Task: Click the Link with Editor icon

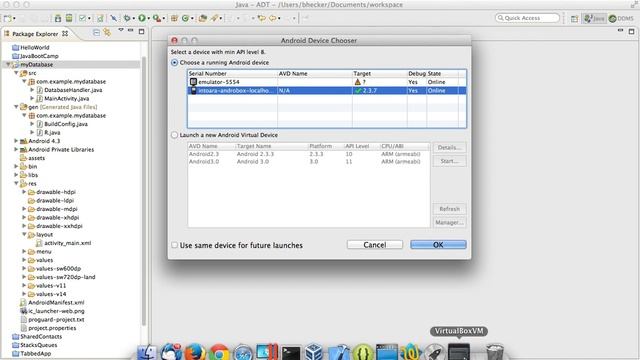Action: [107, 33]
